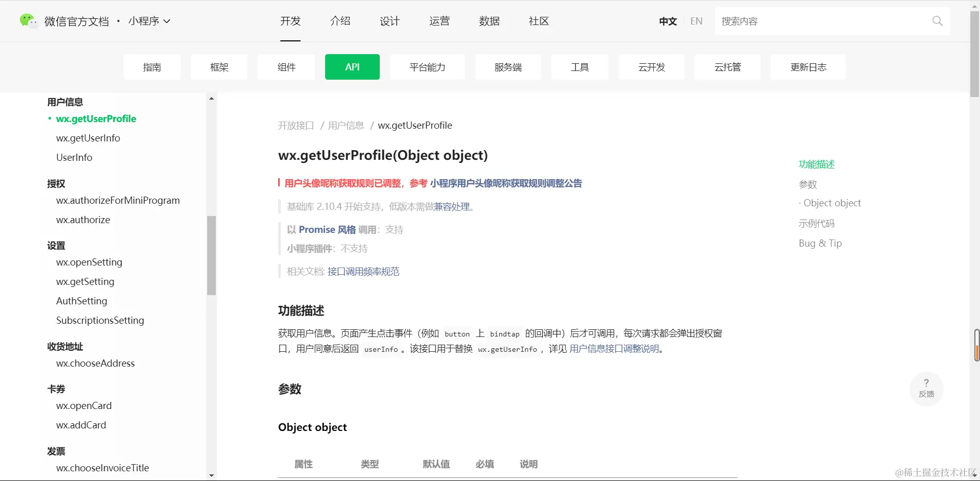The width and height of the screenshot is (980, 481).
Task: Open wx.chooseInvoiceTitle in the sidebar
Action: coord(103,468)
